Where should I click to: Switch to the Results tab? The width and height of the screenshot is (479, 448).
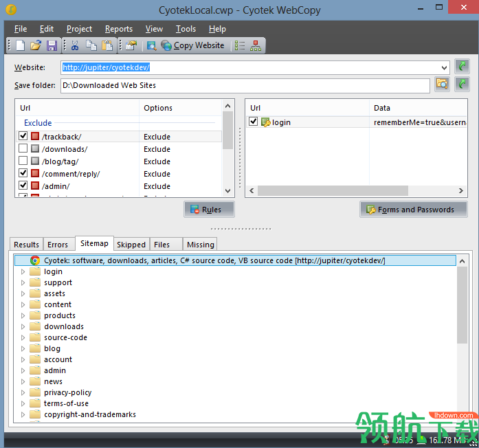26,245
